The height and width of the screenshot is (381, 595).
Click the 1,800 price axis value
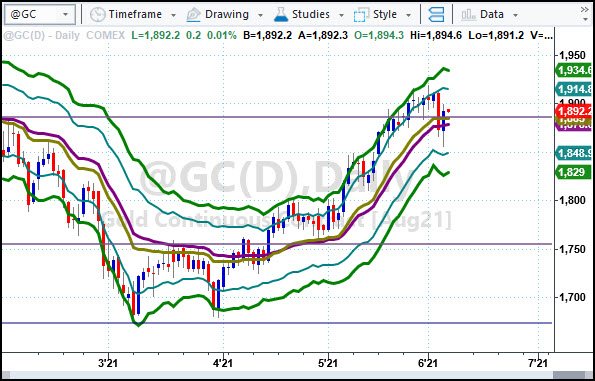pos(573,200)
